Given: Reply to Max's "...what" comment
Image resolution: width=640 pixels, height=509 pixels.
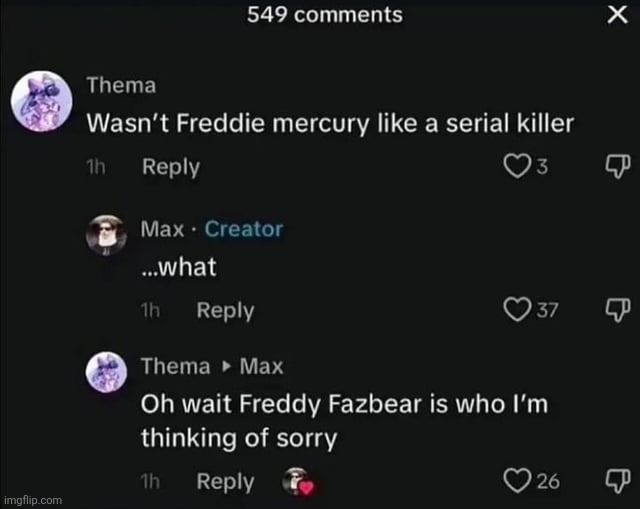Looking at the screenshot, I should [x=225, y=311].
